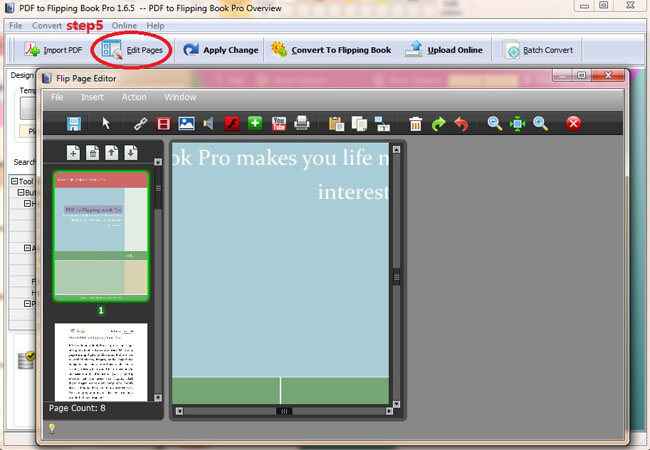The height and width of the screenshot is (450, 650).
Task: Click the green redo arrow
Action: click(x=438, y=123)
